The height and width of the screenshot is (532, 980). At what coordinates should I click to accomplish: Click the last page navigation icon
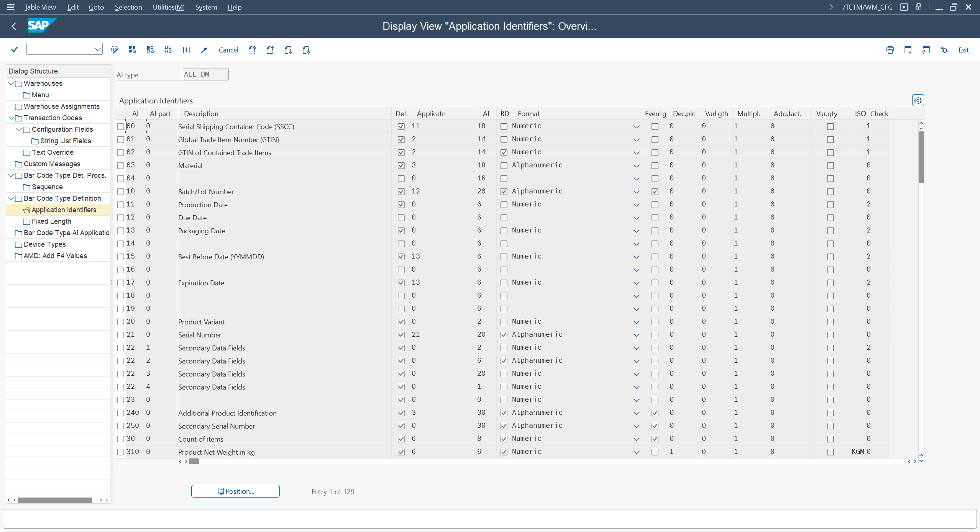click(x=306, y=50)
